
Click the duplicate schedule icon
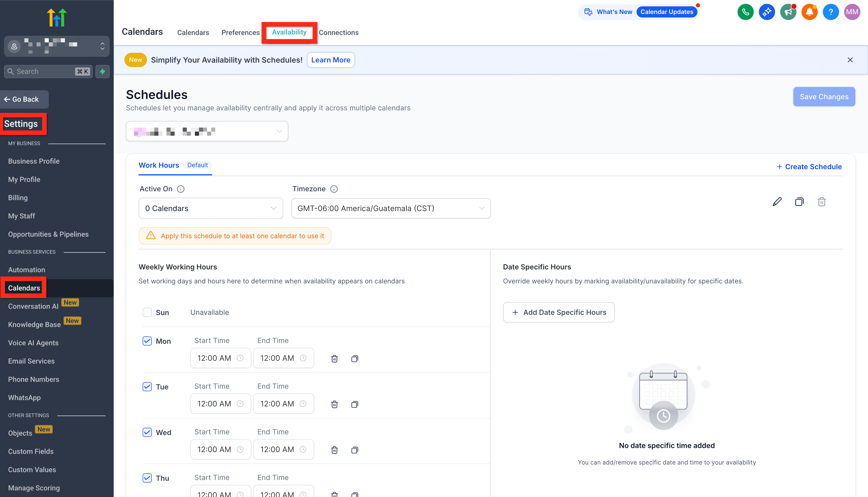coord(799,202)
